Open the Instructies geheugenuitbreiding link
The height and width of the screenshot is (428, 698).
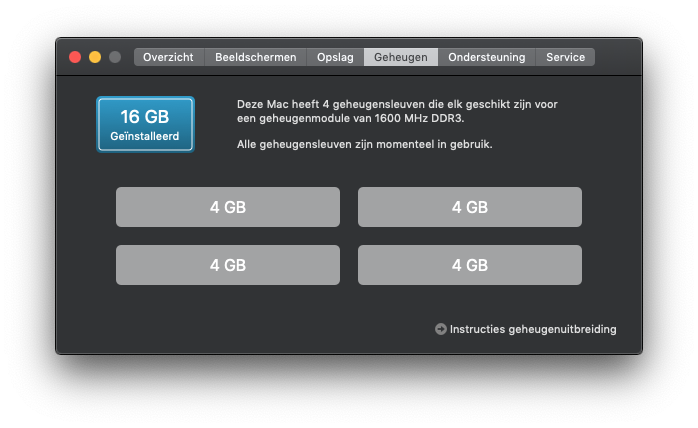(x=533, y=329)
